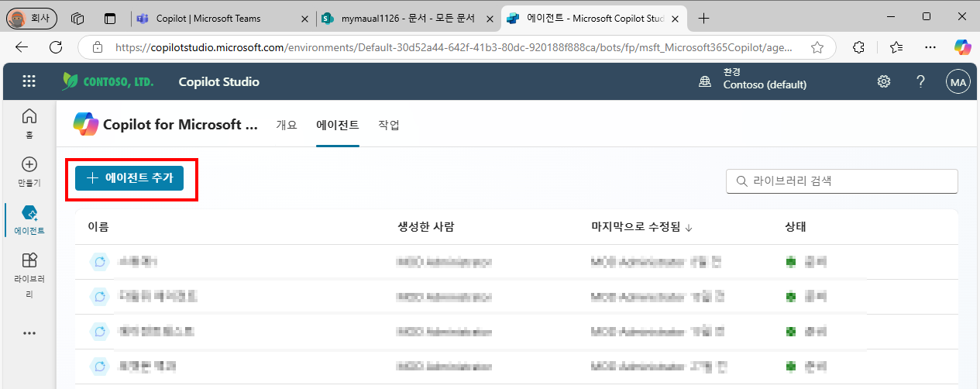Open the tab actions menu icon

click(x=110, y=18)
